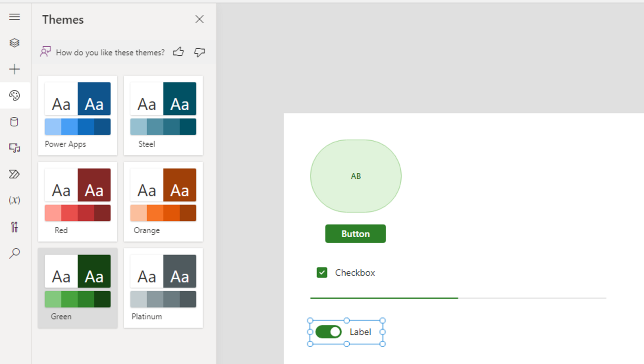644x364 pixels.
Task: Open the Power Automate flows icon
Action: (x=14, y=174)
